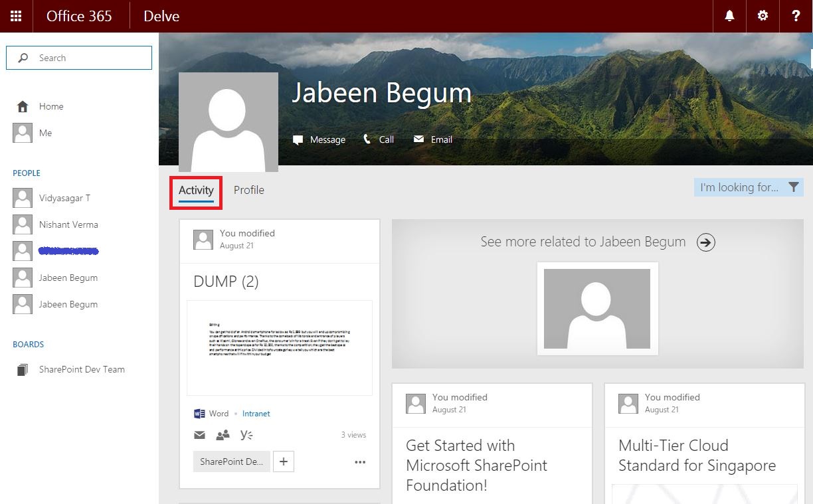Open Multi-Tier Cloud Standard for Singapore
The image size is (813, 504).
pos(697,455)
